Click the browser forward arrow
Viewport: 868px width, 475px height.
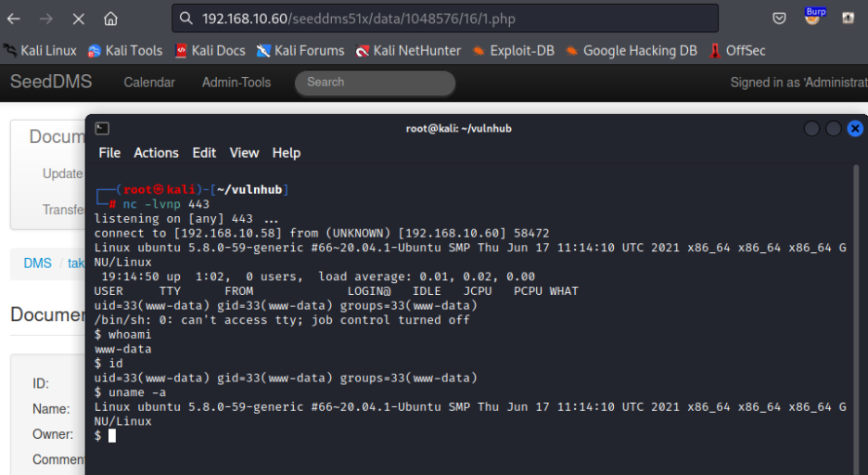(x=46, y=19)
